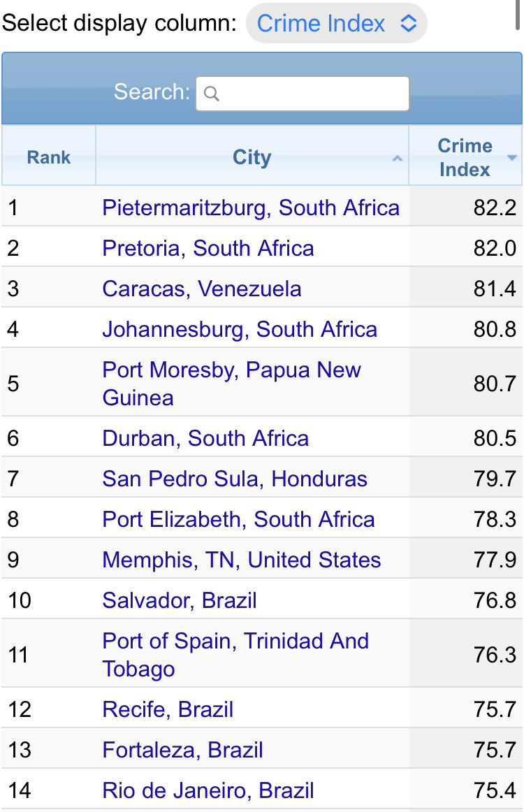Open the Johannesburg, South Africa link
This screenshot has width=524, height=812.
click(x=240, y=329)
